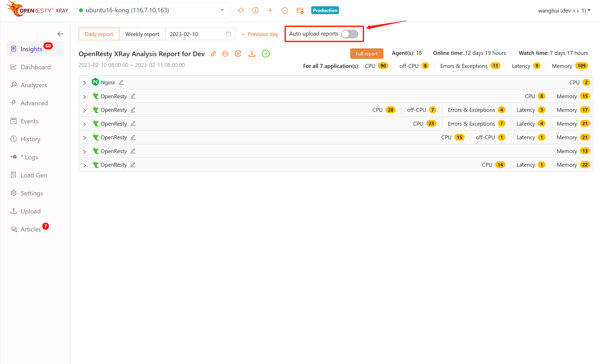The height and width of the screenshot is (364, 601).
Task: Click the Full report button
Action: pyautogui.click(x=366, y=54)
